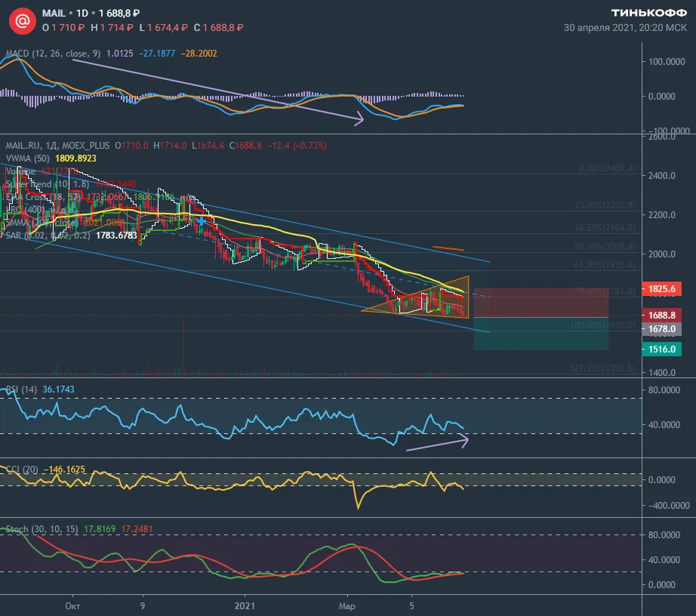Click the 2000.0 price axis tick

(662, 254)
